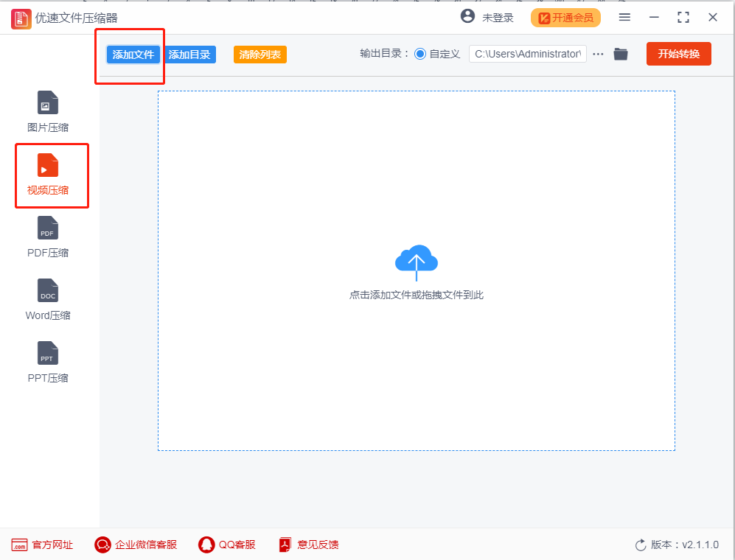Toggle fullscreen window icon
This screenshot has height=560, width=735.
click(x=683, y=18)
